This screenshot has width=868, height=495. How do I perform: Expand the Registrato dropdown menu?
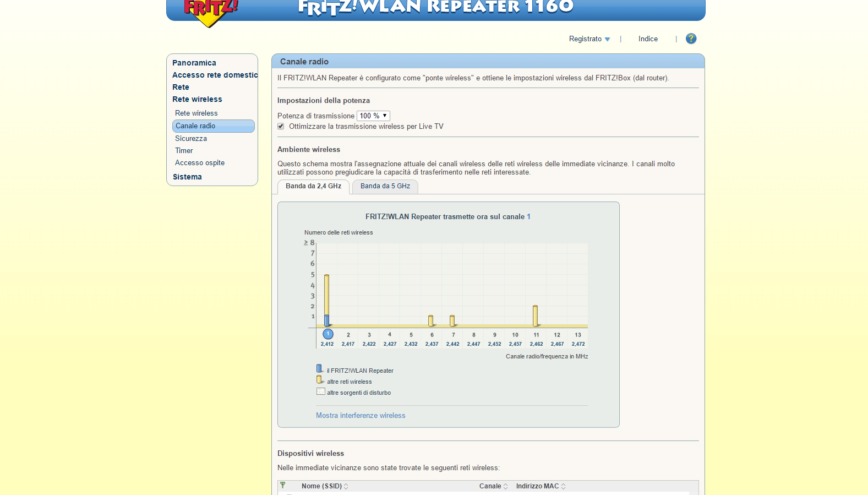coord(589,39)
